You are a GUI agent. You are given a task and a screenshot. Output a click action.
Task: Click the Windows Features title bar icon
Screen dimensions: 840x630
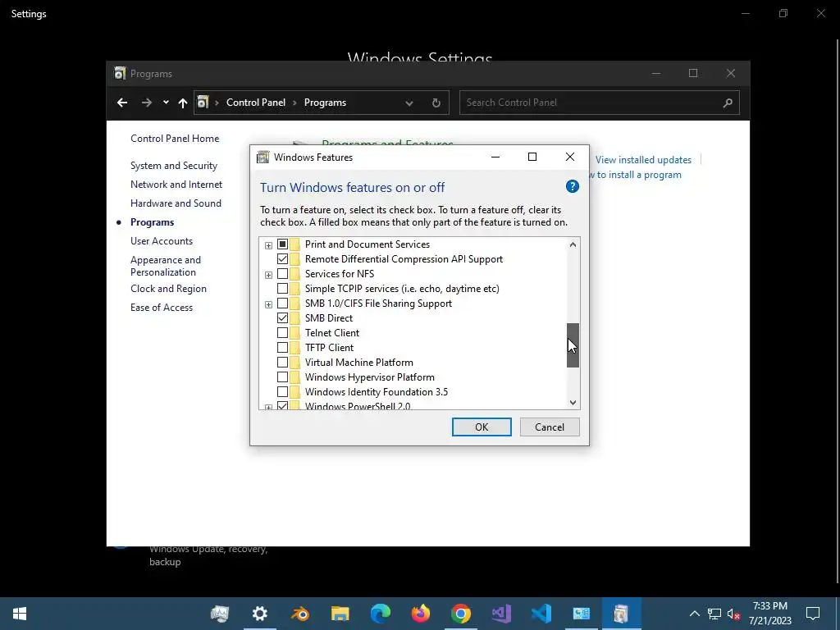click(x=263, y=157)
